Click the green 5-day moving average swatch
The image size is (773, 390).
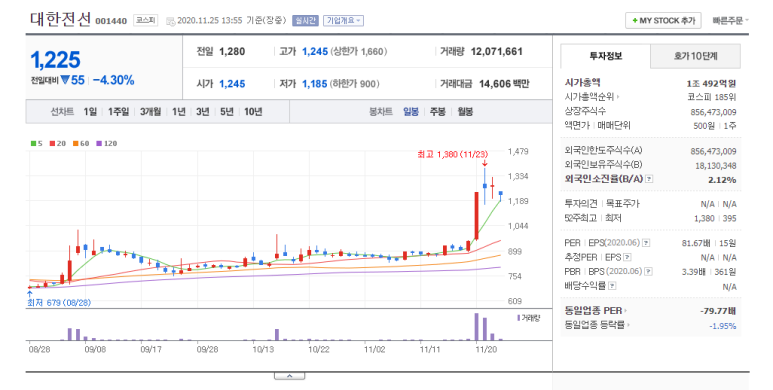click(34, 143)
